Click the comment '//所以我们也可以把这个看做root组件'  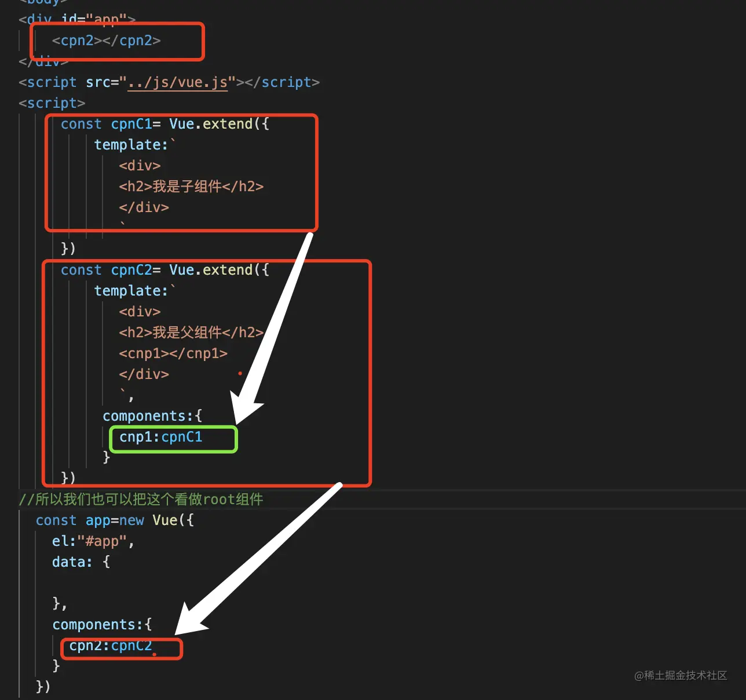141,500
